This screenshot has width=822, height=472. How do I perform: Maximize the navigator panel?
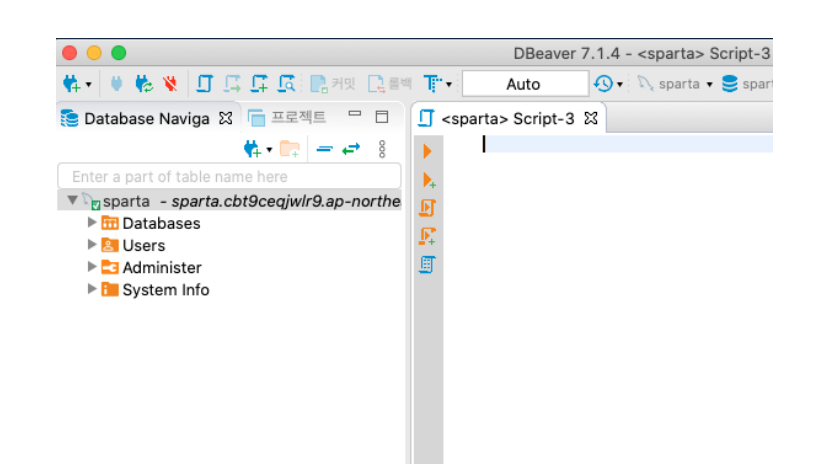point(382,116)
